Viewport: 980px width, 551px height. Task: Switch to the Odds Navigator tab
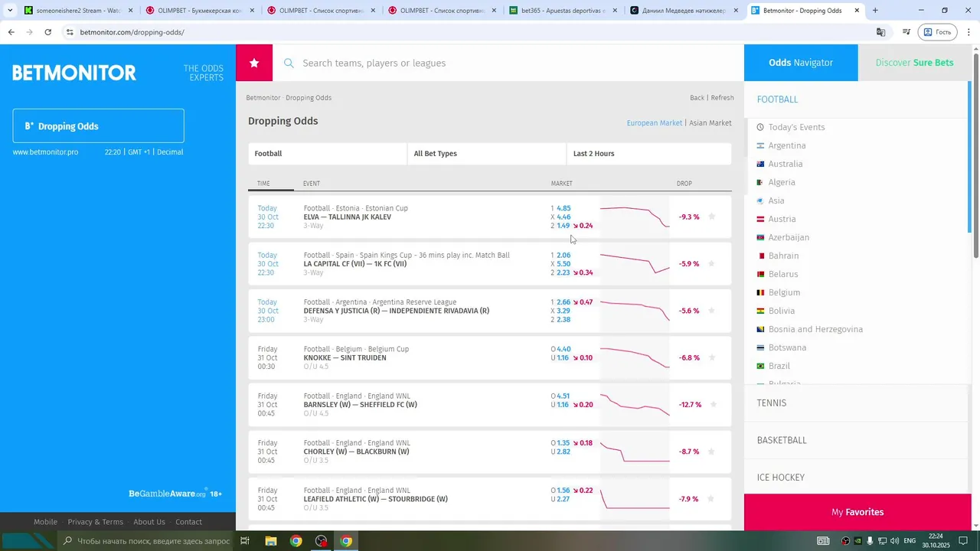[x=801, y=63]
